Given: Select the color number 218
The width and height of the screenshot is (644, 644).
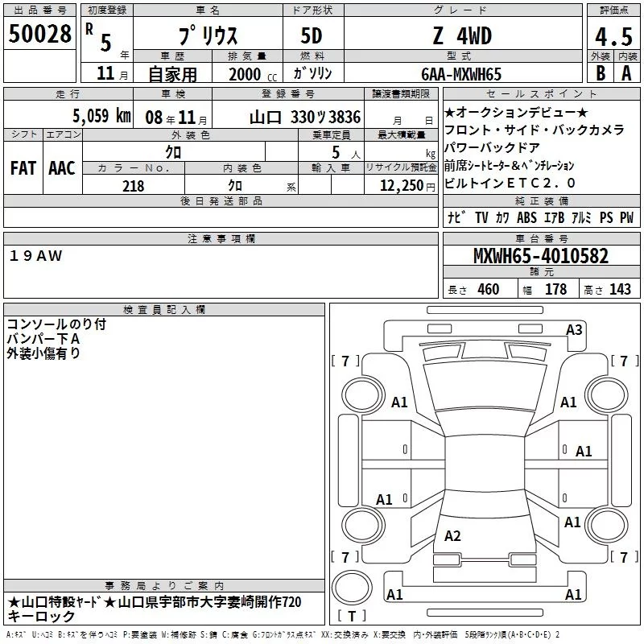Looking at the screenshot, I should pos(133,186).
